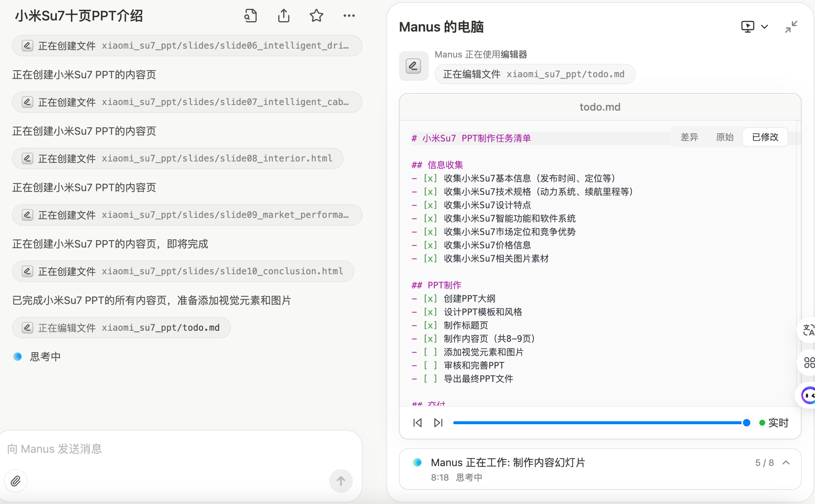The height and width of the screenshot is (504, 815).
Task: Jump to previous step in playback bar
Action: (x=418, y=423)
